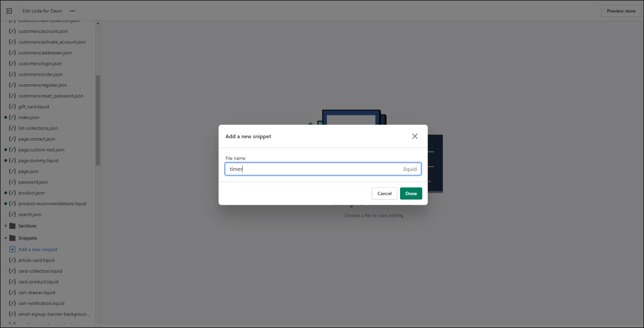
Task: Click the Snippets folder icon
Action: coord(13,238)
